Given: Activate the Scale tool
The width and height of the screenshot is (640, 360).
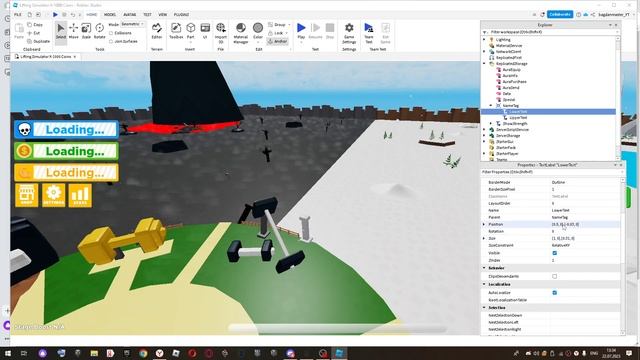Looking at the screenshot, I should 86,31.
